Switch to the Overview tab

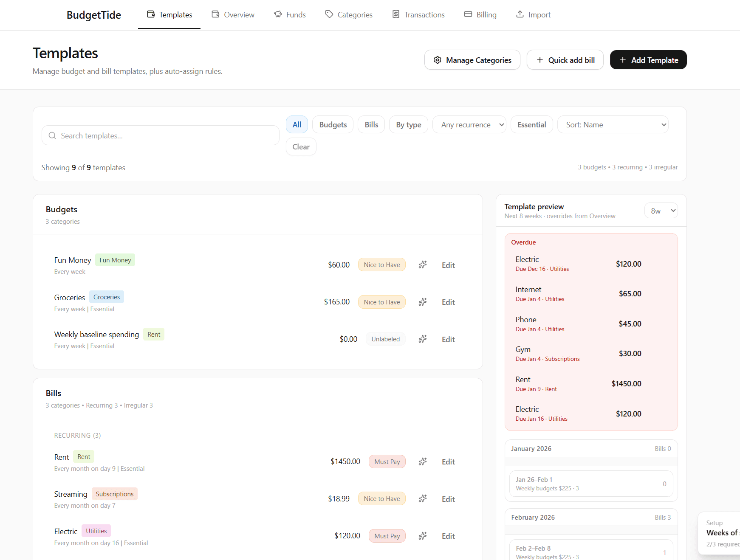click(233, 14)
